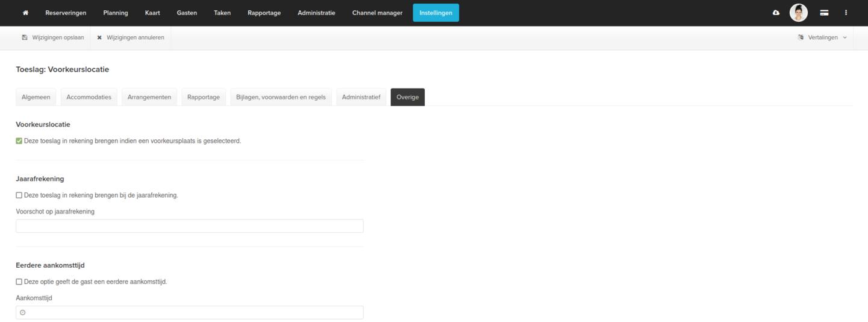
Task: Click the floppy disk save icon
Action: click(x=25, y=37)
